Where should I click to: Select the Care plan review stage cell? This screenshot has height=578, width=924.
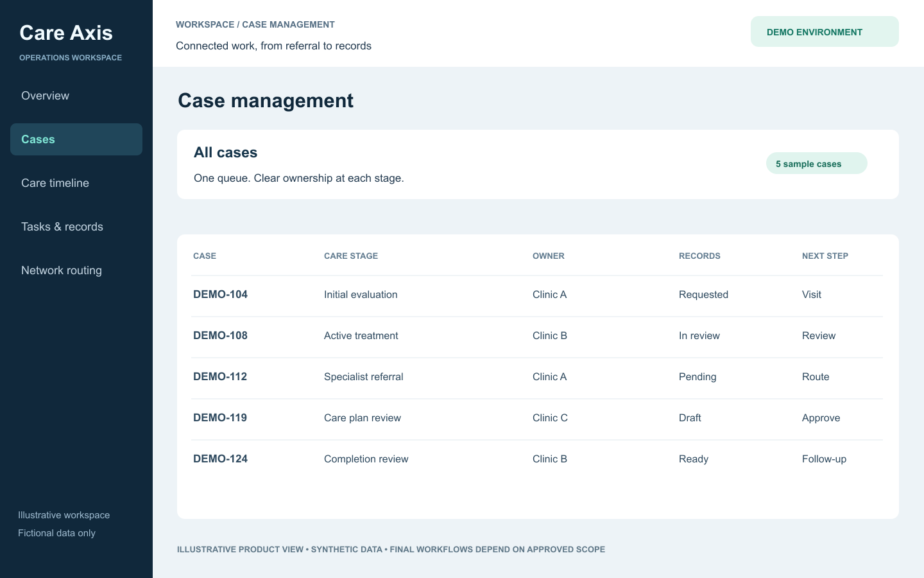click(x=363, y=417)
